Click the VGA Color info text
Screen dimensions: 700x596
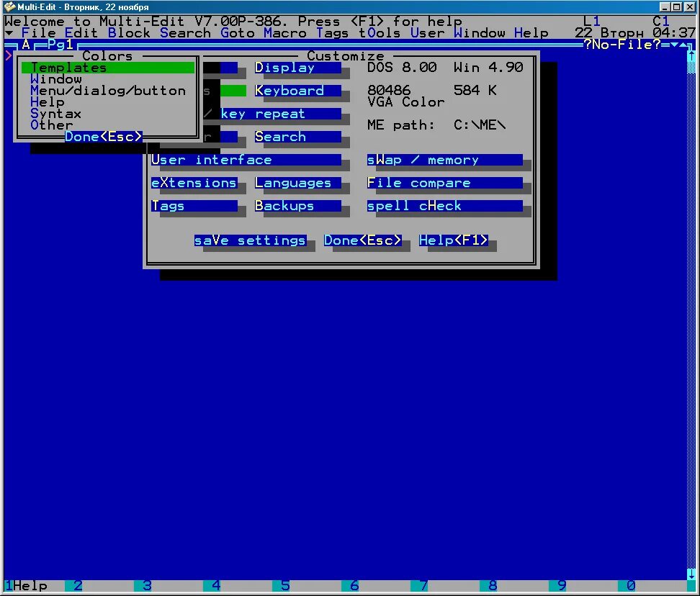(405, 102)
